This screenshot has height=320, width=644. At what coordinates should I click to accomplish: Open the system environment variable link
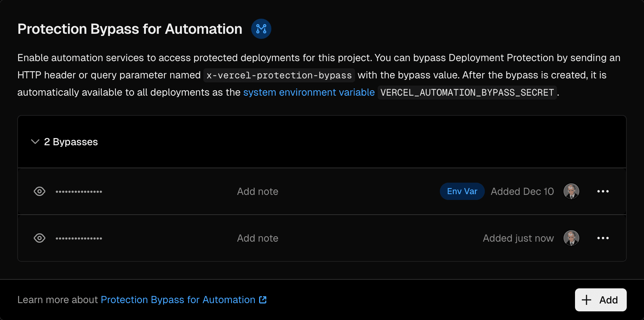coord(309,92)
